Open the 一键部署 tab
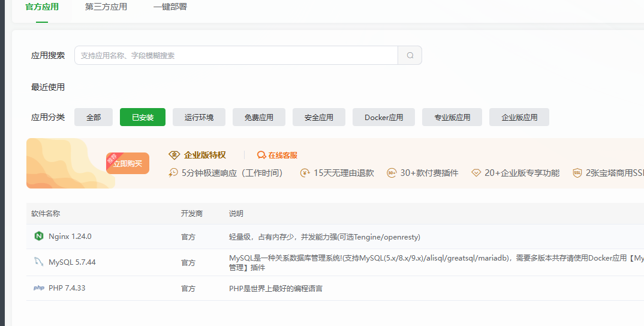The height and width of the screenshot is (326, 644). [170, 7]
